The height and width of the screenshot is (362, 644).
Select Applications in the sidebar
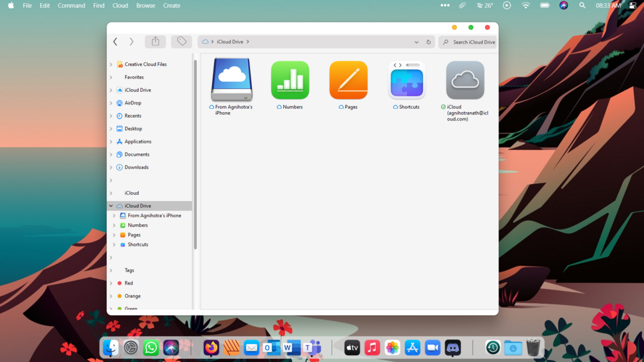point(138,142)
